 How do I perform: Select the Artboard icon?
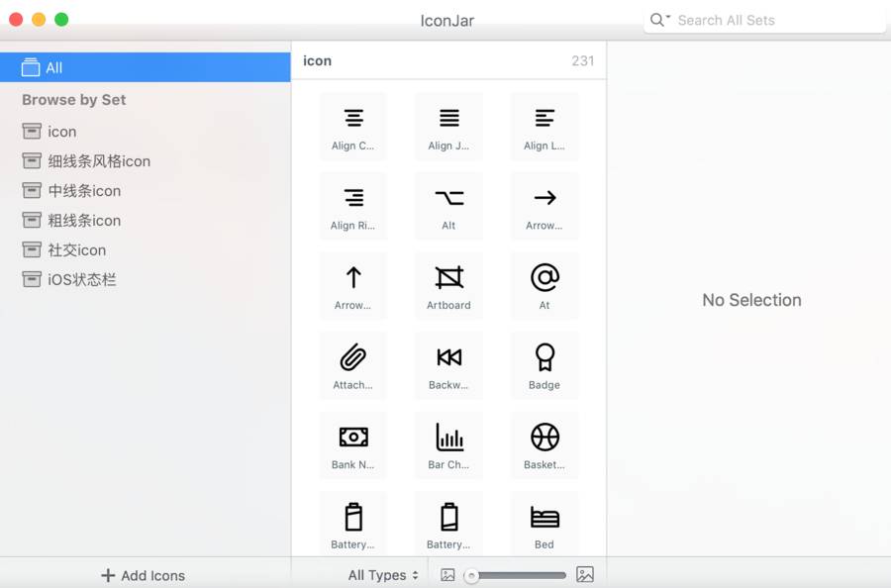pos(448,286)
